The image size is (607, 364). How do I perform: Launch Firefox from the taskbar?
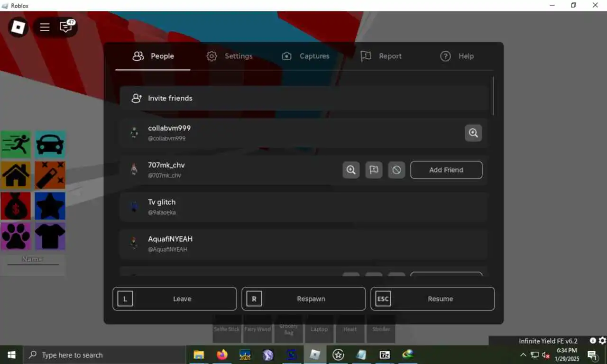222,355
